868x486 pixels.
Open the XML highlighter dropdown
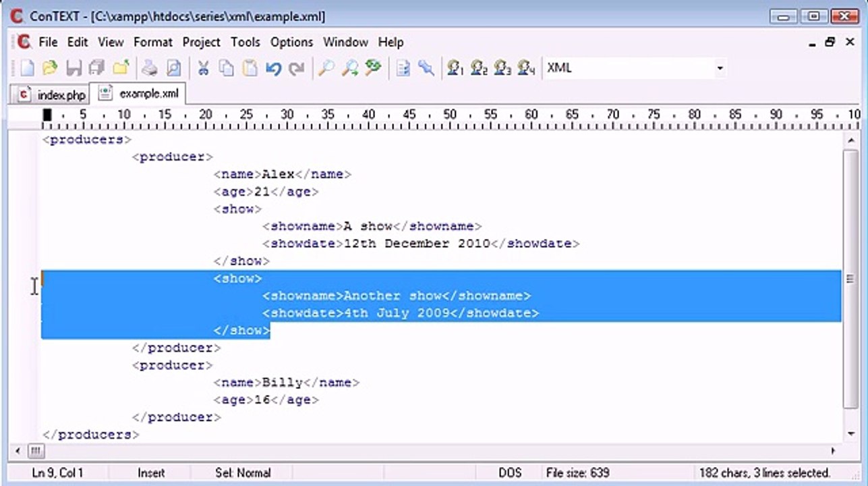coord(720,68)
